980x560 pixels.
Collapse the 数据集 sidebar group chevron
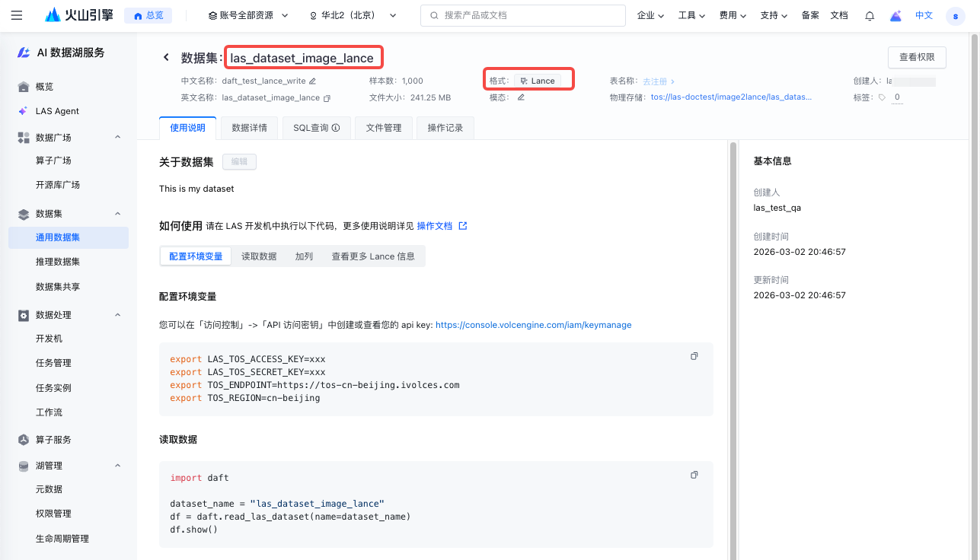118,215
